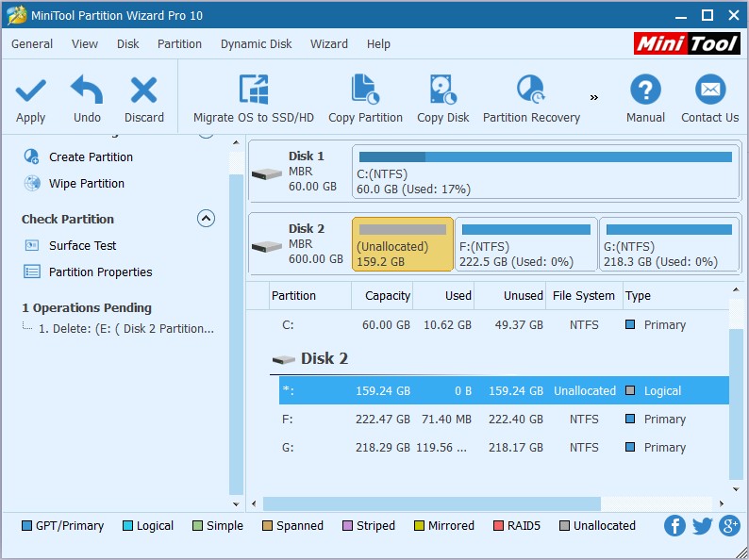The width and height of the screenshot is (749, 560).
Task: Select the Unallocated 159.2 GB block
Action: coord(402,244)
